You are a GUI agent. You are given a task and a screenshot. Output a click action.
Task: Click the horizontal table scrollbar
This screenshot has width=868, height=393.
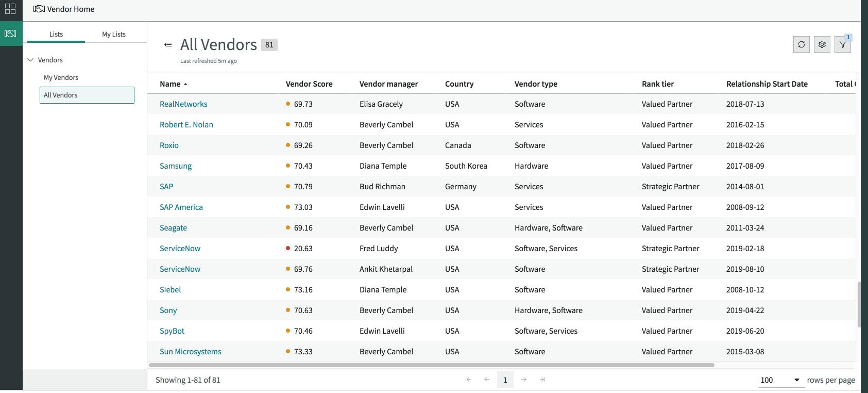click(432, 365)
